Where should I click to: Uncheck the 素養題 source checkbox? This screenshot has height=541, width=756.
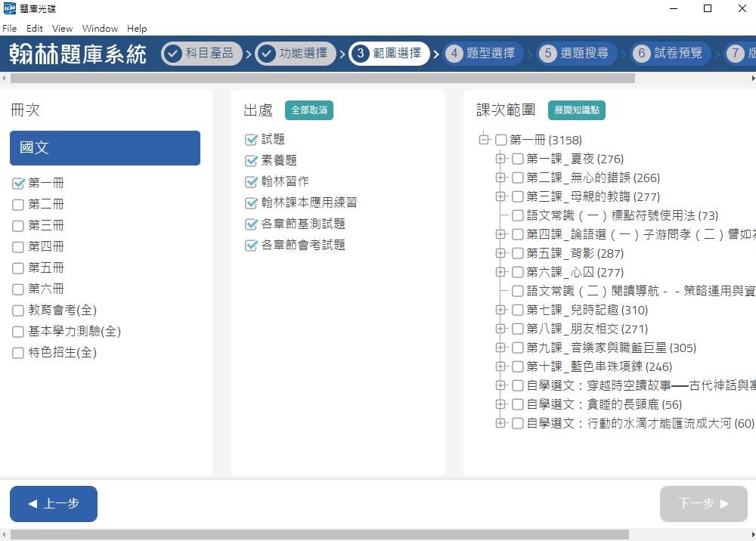pos(251,160)
